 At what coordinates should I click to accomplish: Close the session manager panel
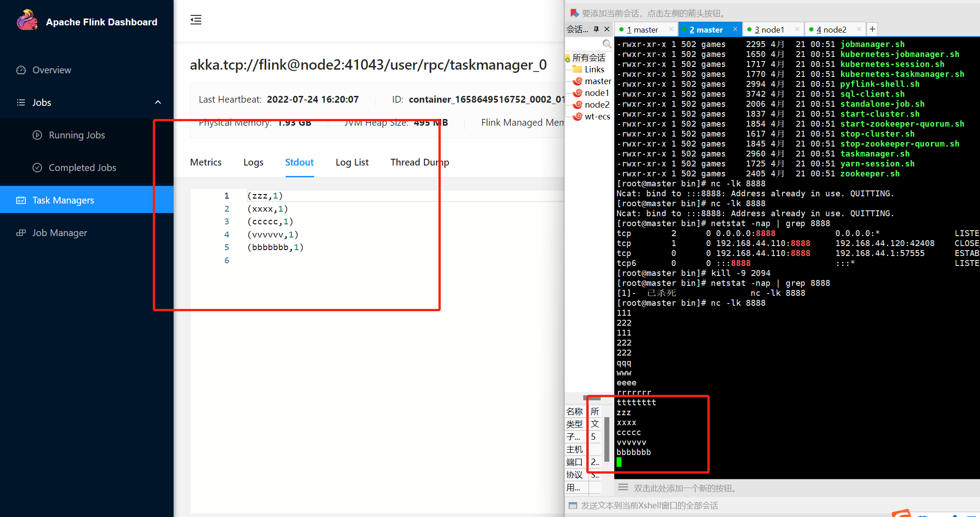(607, 29)
